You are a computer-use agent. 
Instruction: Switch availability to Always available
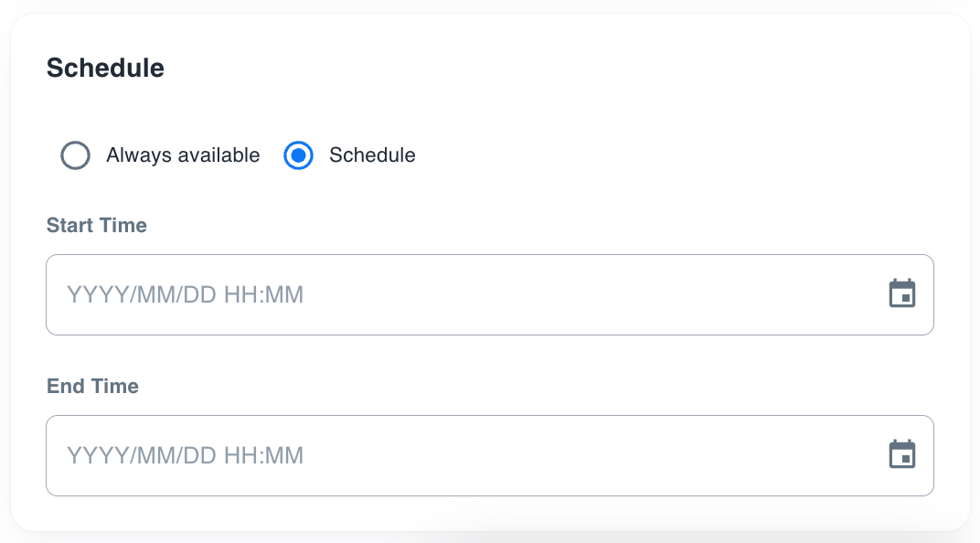(75, 155)
